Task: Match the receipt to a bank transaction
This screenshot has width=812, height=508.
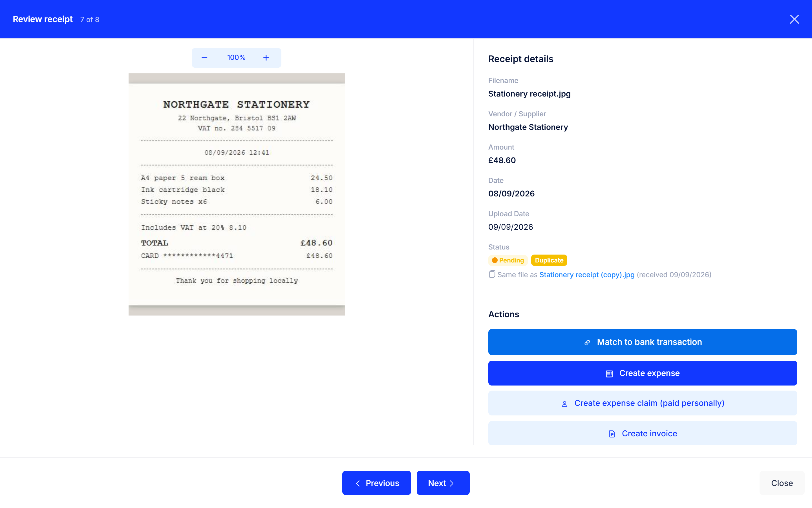Action: pyautogui.click(x=643, y=342)
